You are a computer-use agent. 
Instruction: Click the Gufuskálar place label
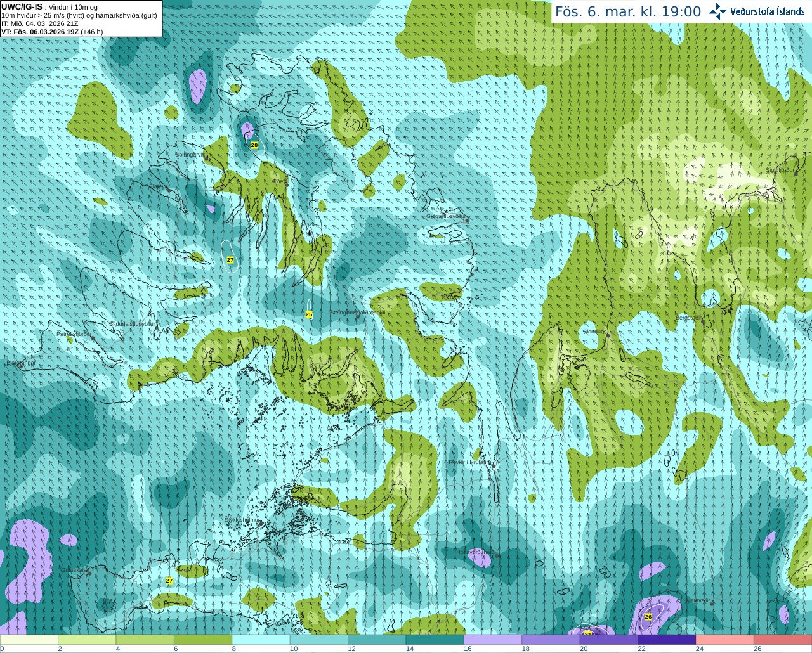(74, 570)
